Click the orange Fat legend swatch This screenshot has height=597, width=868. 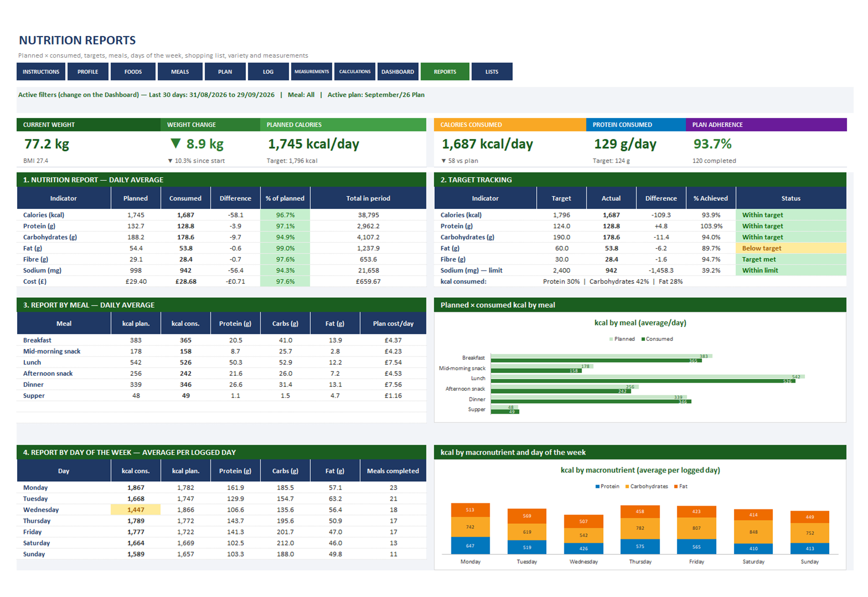tap(676, 487)
